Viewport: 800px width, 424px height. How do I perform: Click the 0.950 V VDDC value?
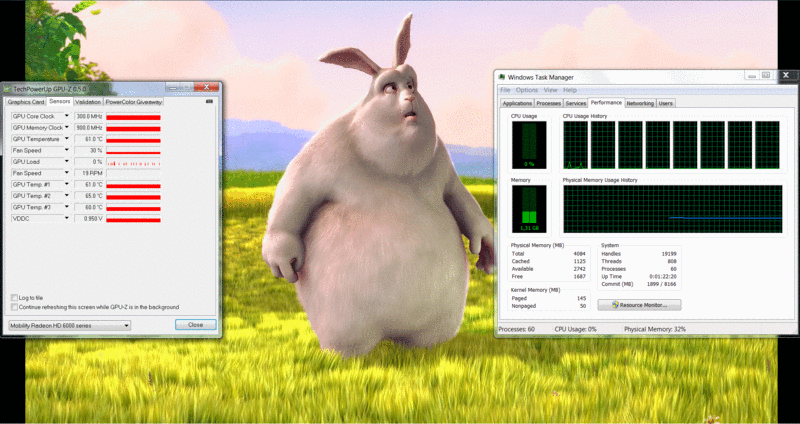[x=89, y=219]
